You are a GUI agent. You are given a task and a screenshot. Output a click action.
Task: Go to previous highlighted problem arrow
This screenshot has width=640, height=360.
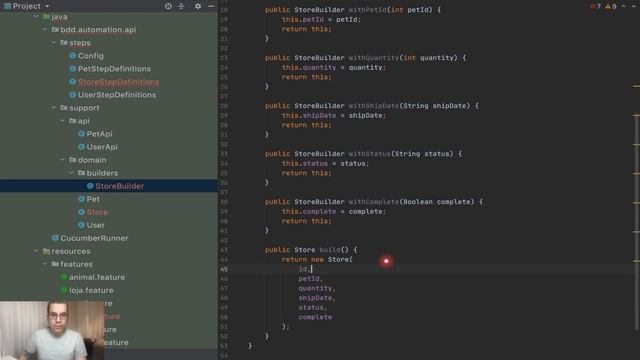623,6
